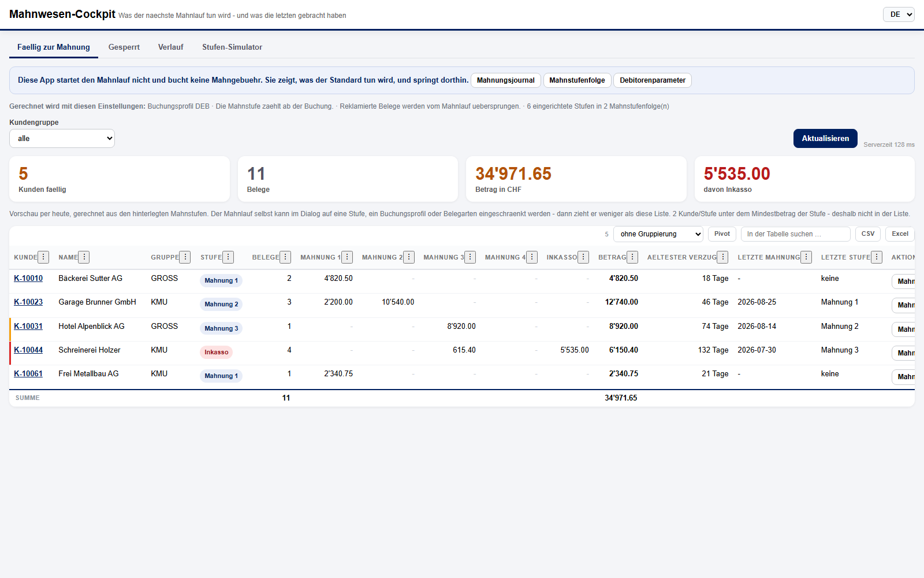The height and width of the screenshot is (578, 924).
Task: Click the Aktualisieren button
Action: point(825,139)
